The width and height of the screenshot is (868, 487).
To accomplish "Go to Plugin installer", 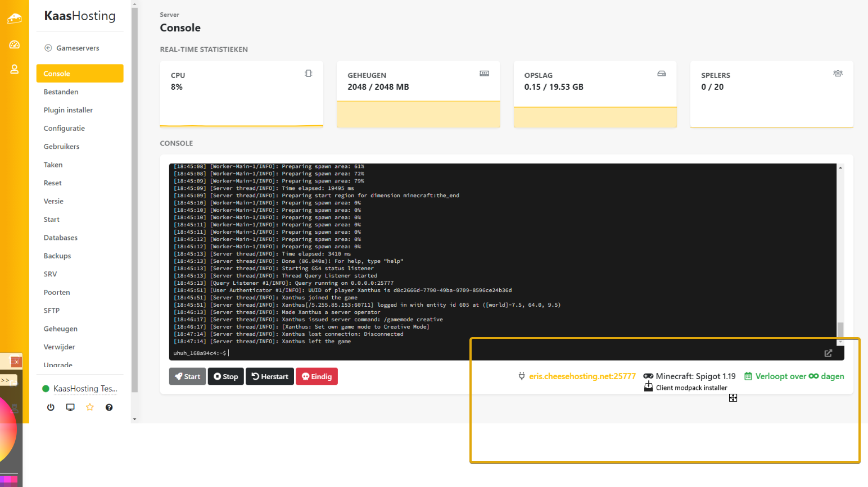I will (68, 110).
